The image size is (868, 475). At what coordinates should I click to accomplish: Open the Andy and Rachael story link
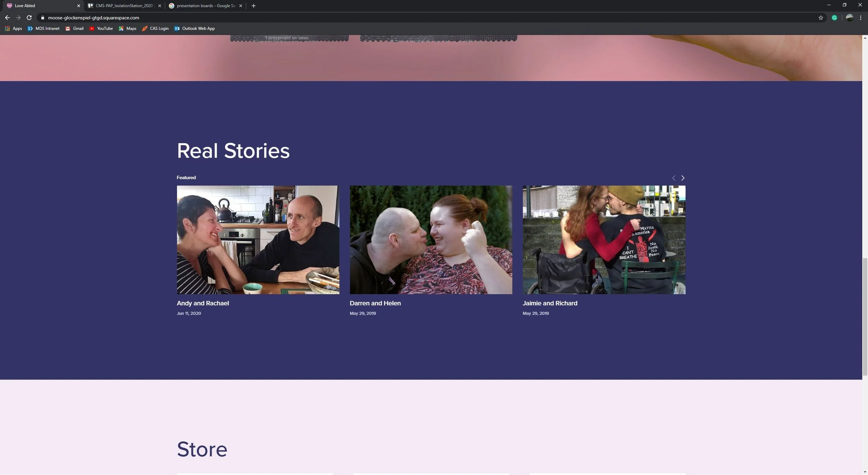point(203,303)
